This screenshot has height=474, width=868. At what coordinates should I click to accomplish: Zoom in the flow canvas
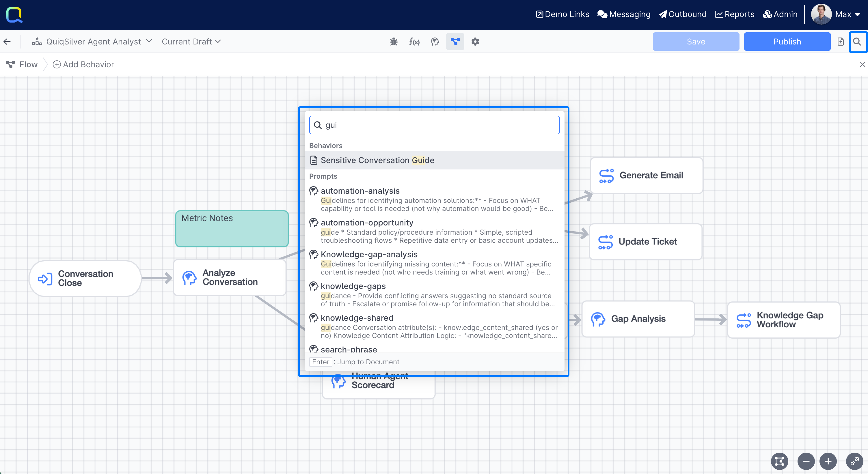point(828,461)
